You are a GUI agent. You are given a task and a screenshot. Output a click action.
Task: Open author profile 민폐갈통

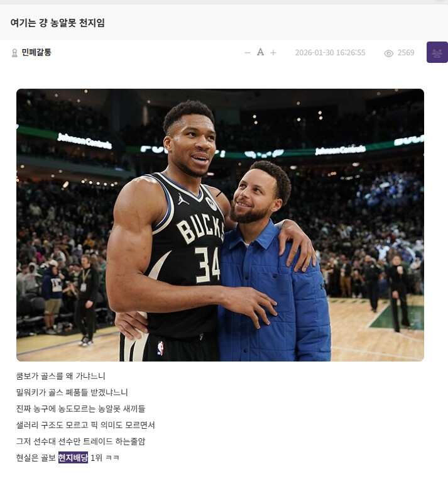click(x=36, y=52)
